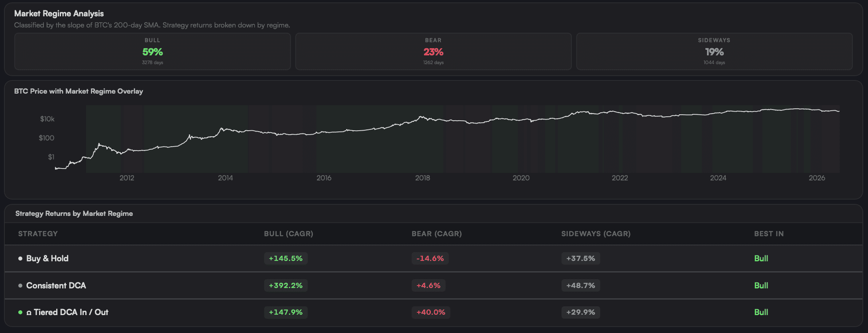
Task: Click the +48.7% sideways return badge
Action: [581, 286]
